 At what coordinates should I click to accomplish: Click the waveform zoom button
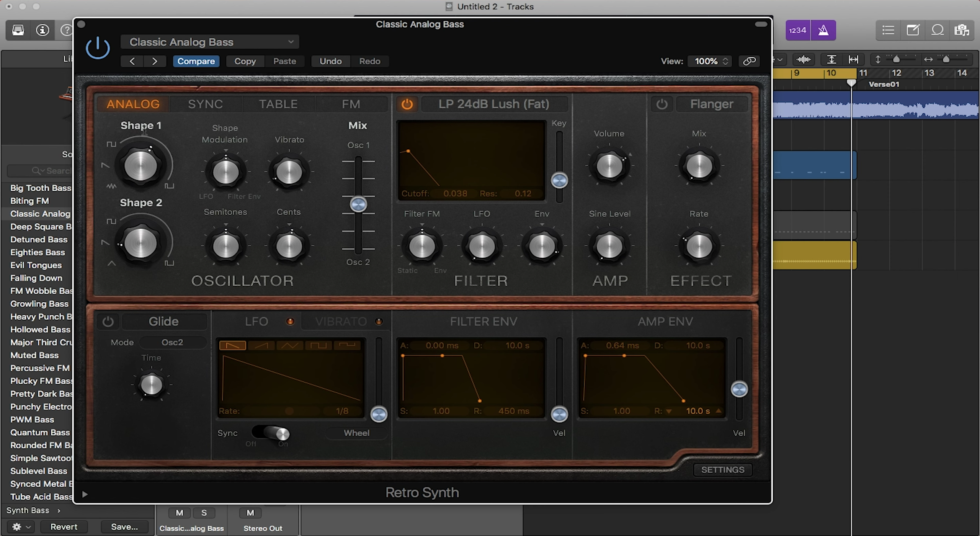point(804,59)
